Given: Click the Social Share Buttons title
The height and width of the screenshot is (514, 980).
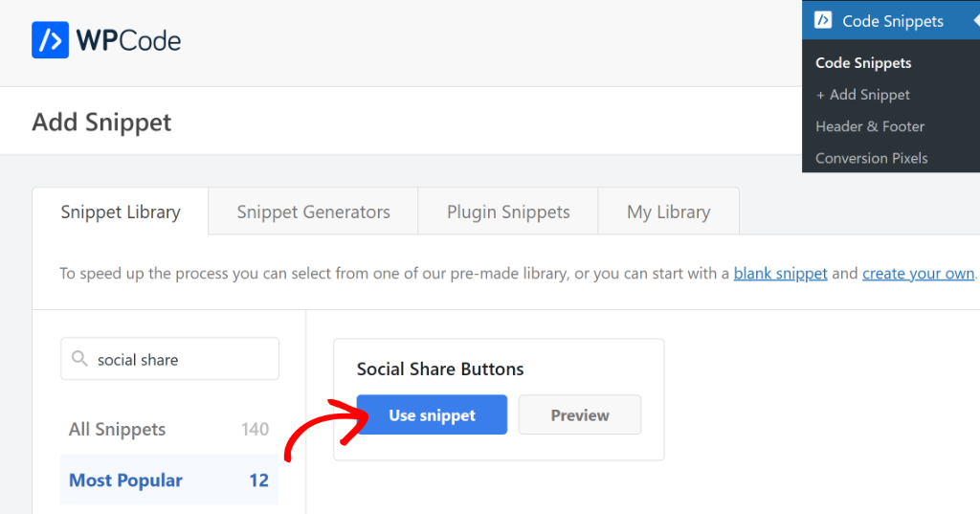Looking at the screenshot, I should pos(440,369).
